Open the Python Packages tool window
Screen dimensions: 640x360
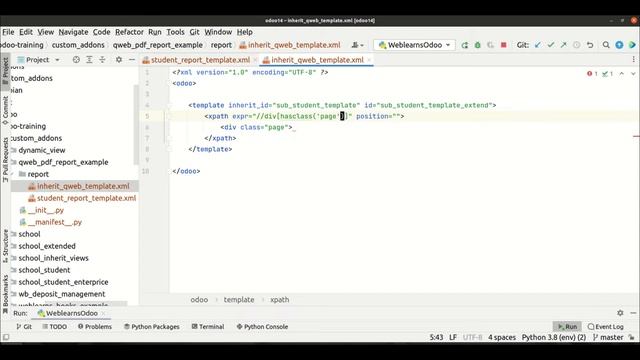pos(151,327)
